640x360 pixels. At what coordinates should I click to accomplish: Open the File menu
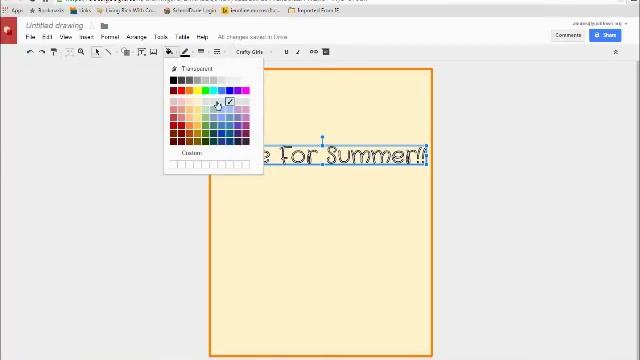[31, 37]
